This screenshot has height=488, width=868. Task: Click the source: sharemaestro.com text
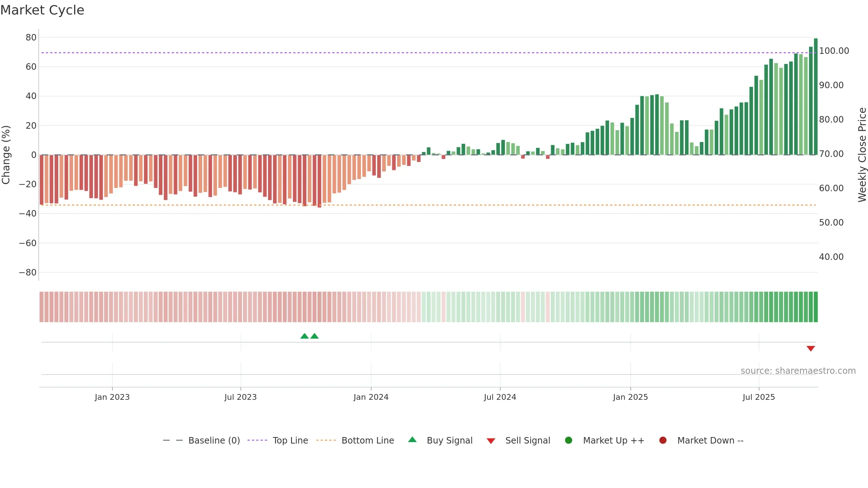(x=798, y=371)
